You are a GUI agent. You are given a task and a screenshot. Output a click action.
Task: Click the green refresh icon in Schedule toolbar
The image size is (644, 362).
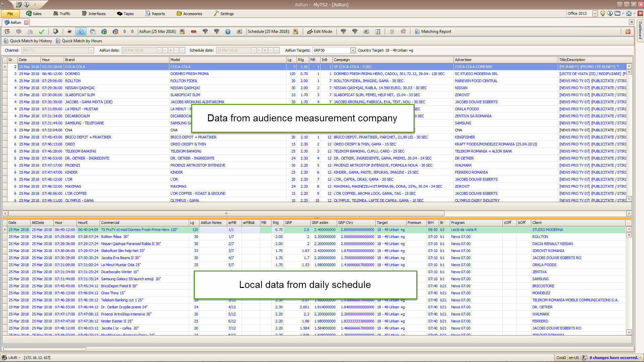(378, 32)
